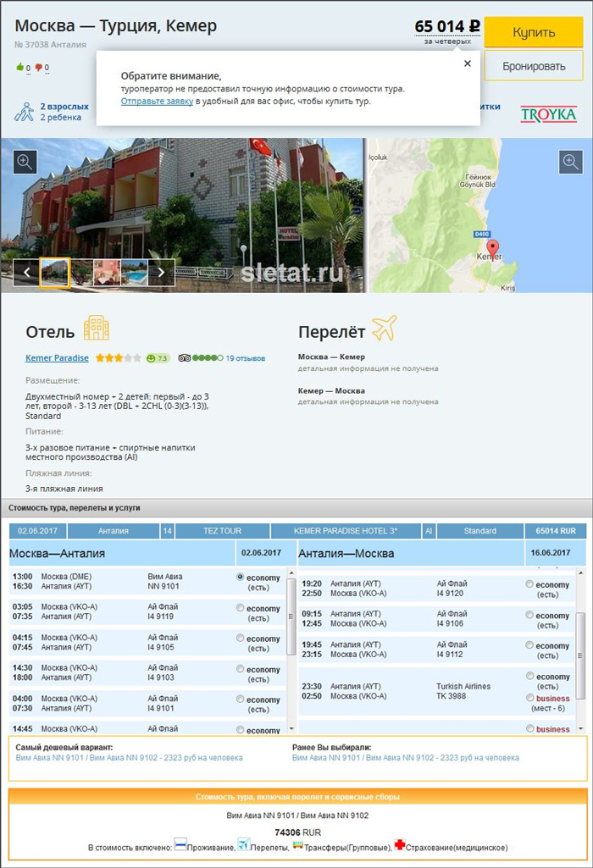Click the 65014 RUR header cell
The width and height of the screenshot is (593, 868).
pyautogui.click(x=556, y=531)
